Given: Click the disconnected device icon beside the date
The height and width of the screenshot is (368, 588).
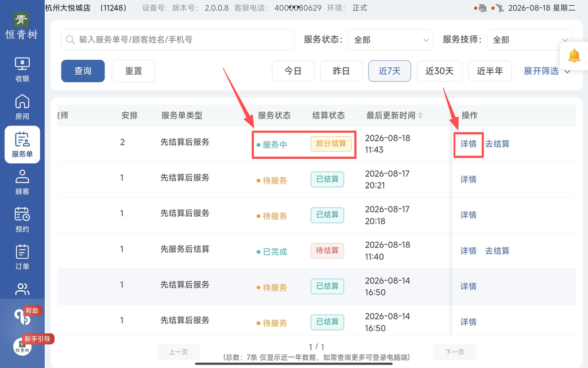Looking at the screenshot, I should [500, 8].
